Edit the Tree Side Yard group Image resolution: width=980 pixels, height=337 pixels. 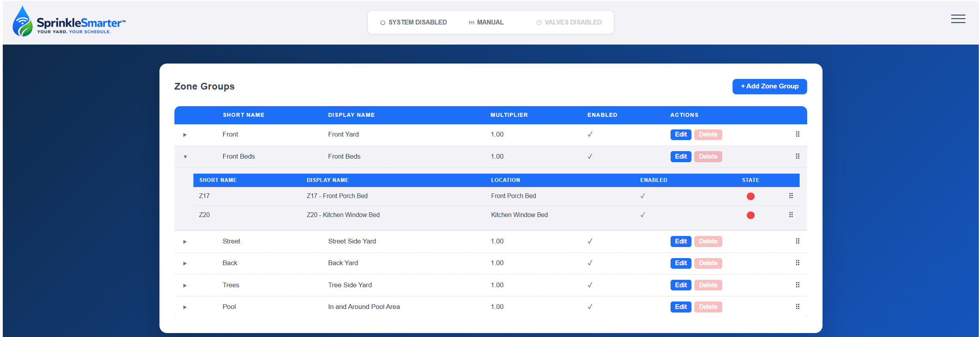680,285
